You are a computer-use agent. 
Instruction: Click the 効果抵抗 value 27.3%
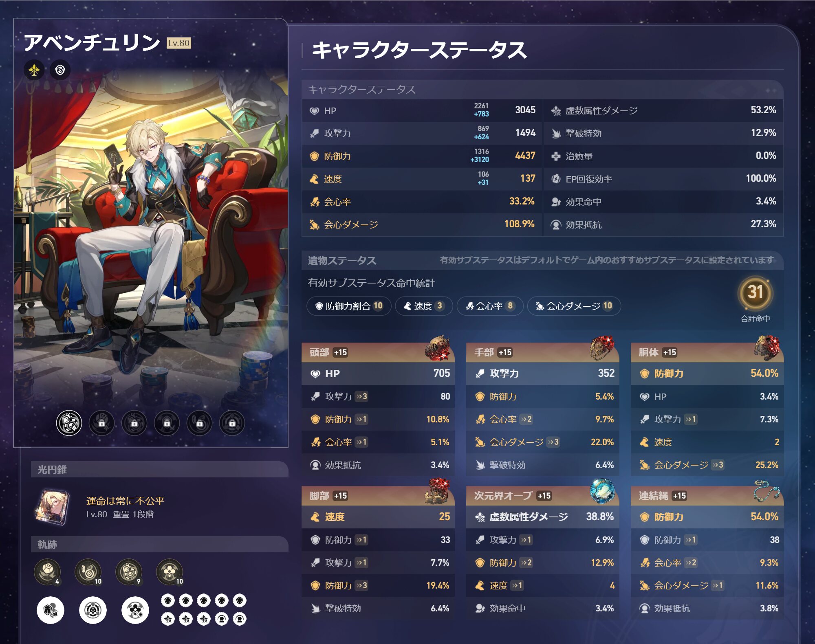pos(763,224)
